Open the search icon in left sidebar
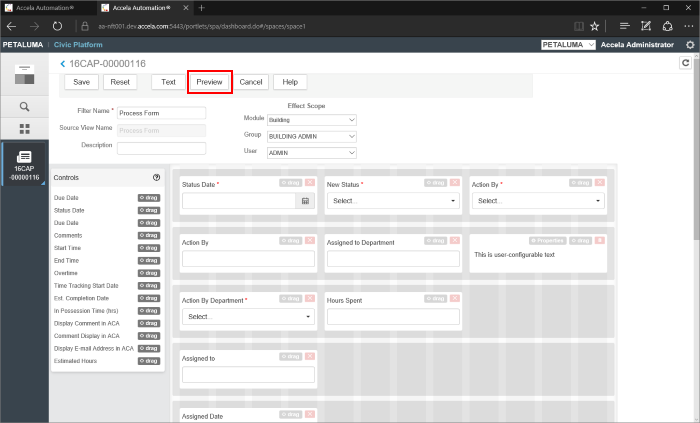 coord(24,105)
